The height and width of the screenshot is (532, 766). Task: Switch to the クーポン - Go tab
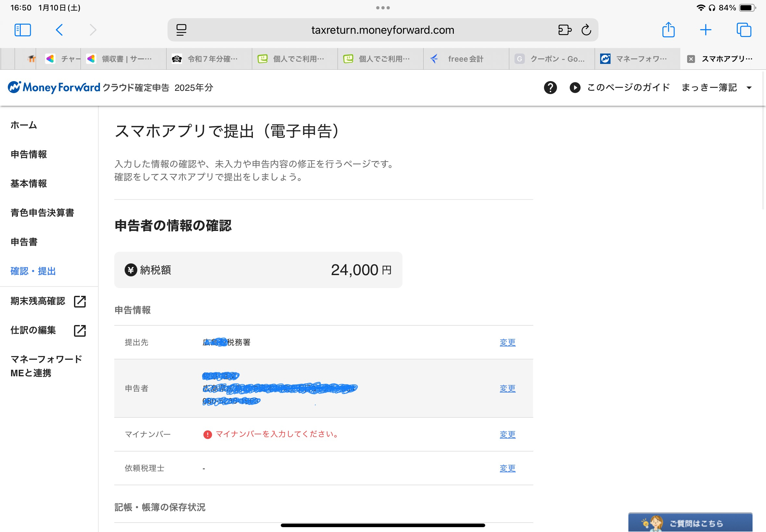pyautogui.click(x=552, y=59)
